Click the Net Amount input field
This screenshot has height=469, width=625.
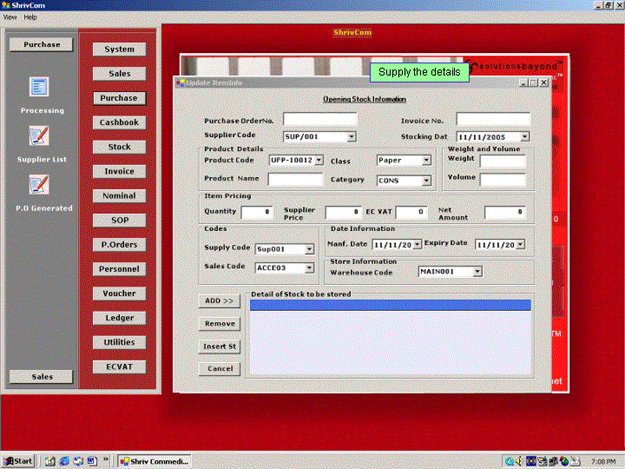pyautogui.click(x=505, y=212)
